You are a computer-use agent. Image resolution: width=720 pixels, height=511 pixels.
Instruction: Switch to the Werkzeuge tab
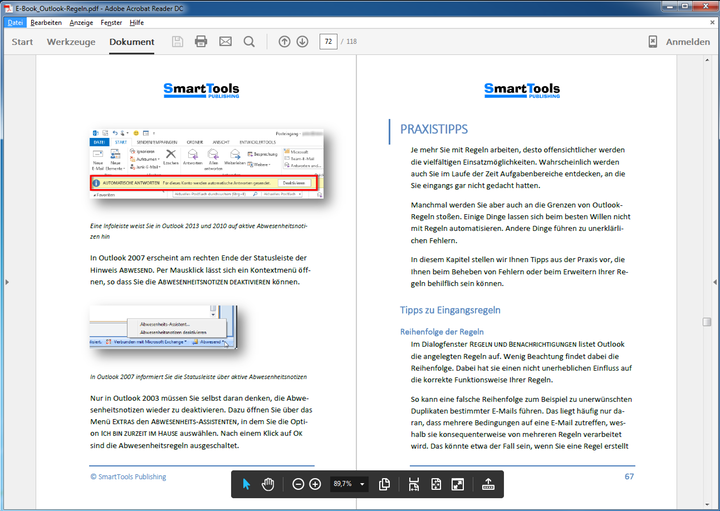coord(71,42)
